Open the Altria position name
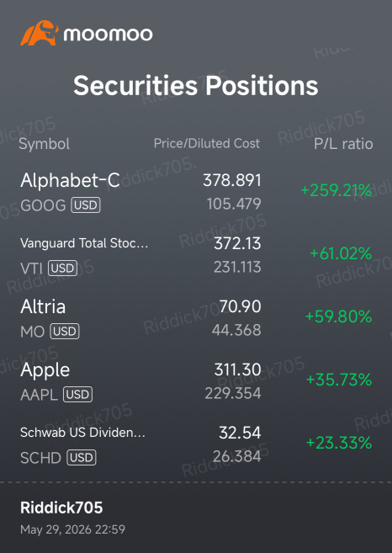This screenshot has height=553, width=392. click(x=43, y=306)
